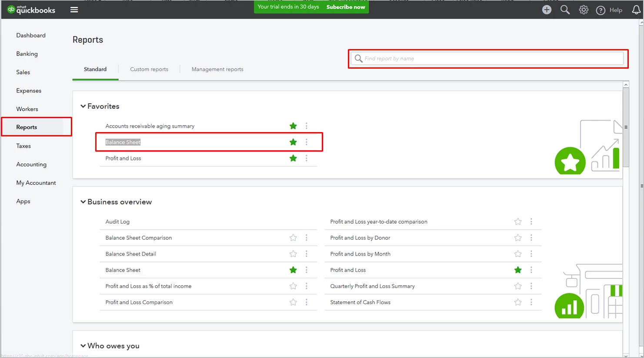
Task: Open the Help question mark icon
Action: pos(601,10)
